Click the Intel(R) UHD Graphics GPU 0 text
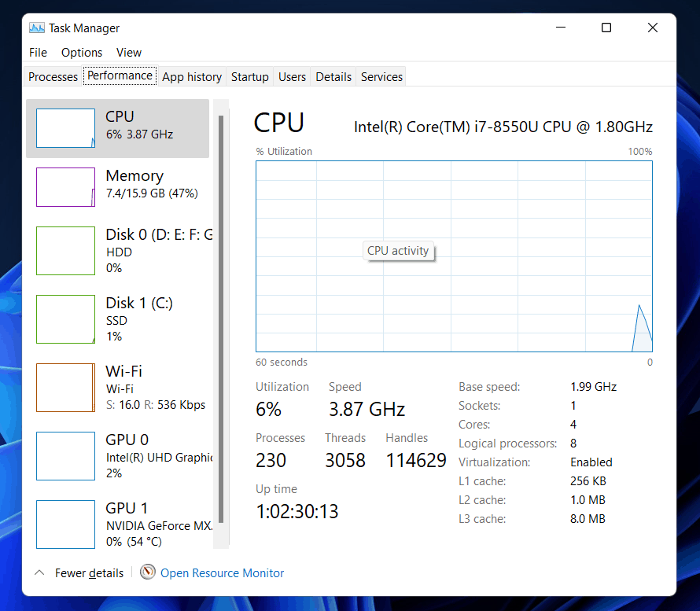700x611 pixels. [x=160, y=458]
